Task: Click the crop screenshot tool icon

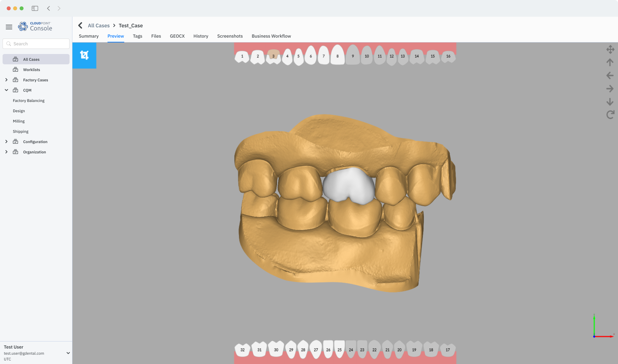Action: [84, 55]
